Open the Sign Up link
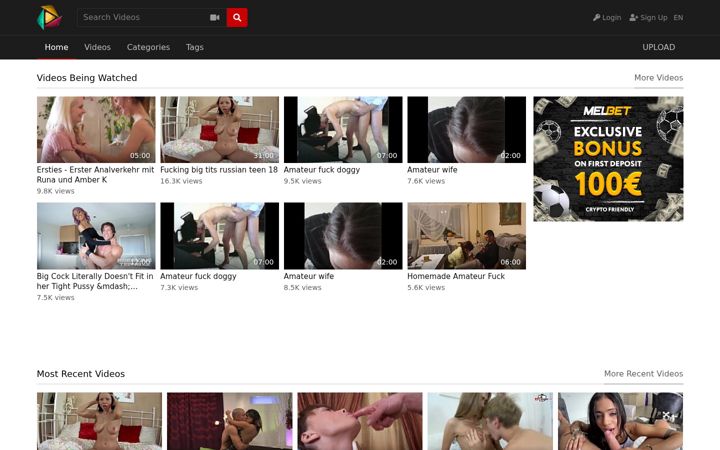 click(x=648, y=17)
